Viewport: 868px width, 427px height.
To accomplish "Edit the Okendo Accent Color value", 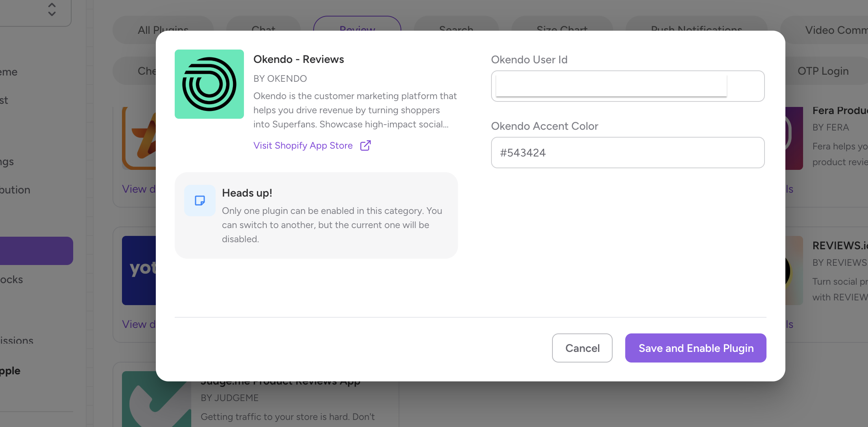I will (x=627, y=153).
